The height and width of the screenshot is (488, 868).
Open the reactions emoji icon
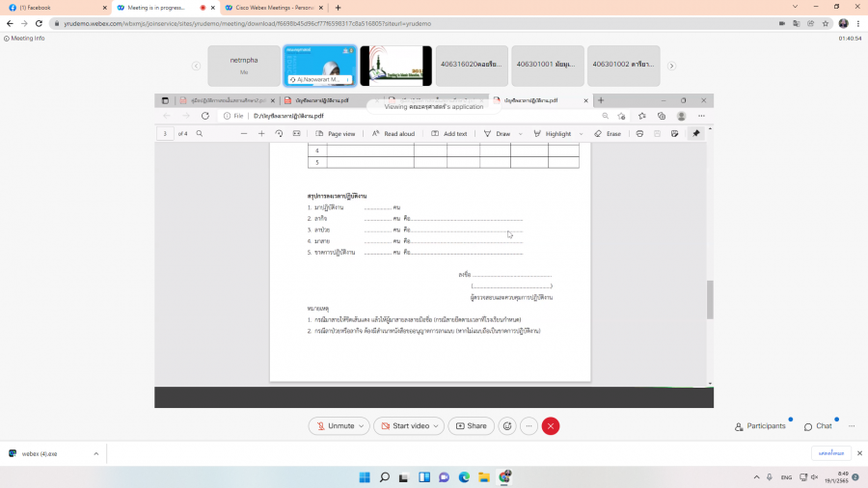point(507,426)
